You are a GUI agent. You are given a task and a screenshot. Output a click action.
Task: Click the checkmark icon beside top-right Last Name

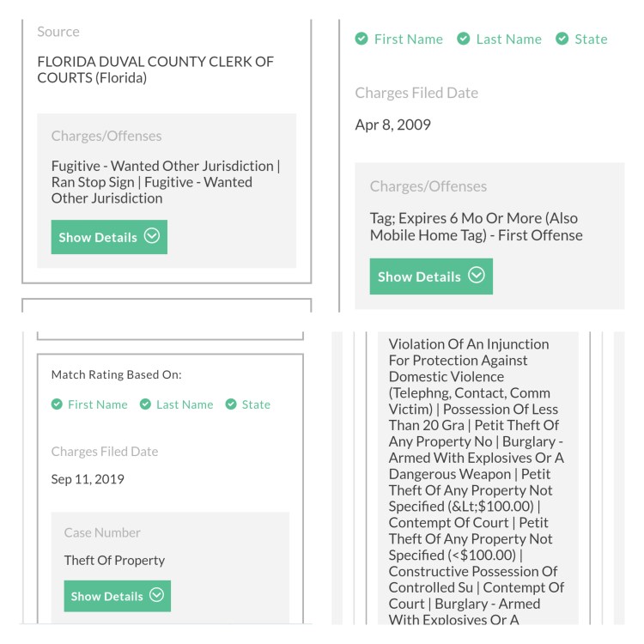(x=464, y=39)
